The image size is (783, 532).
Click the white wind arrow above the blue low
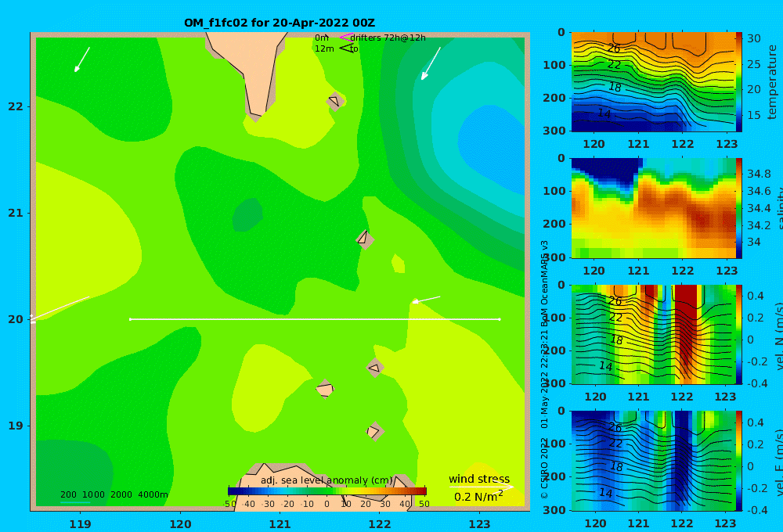coord(431,63)
